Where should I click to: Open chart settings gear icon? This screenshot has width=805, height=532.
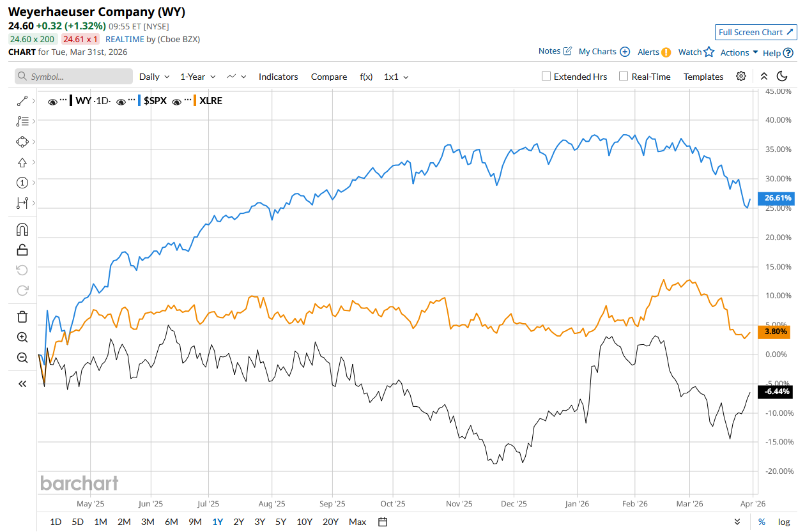(x=741, y=77)
